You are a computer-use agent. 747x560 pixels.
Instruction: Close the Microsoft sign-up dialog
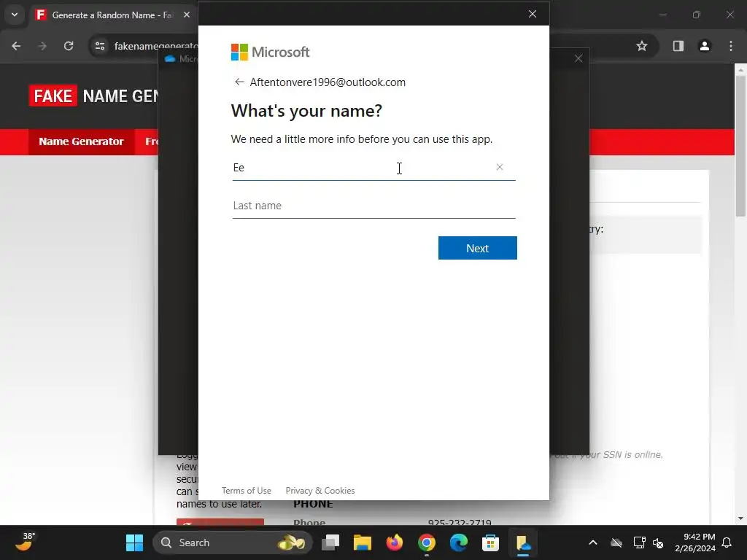tap(532, 14)
